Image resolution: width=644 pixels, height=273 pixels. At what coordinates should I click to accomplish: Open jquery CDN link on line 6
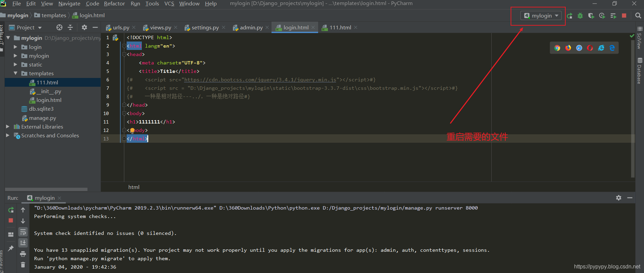coord(260,80)
